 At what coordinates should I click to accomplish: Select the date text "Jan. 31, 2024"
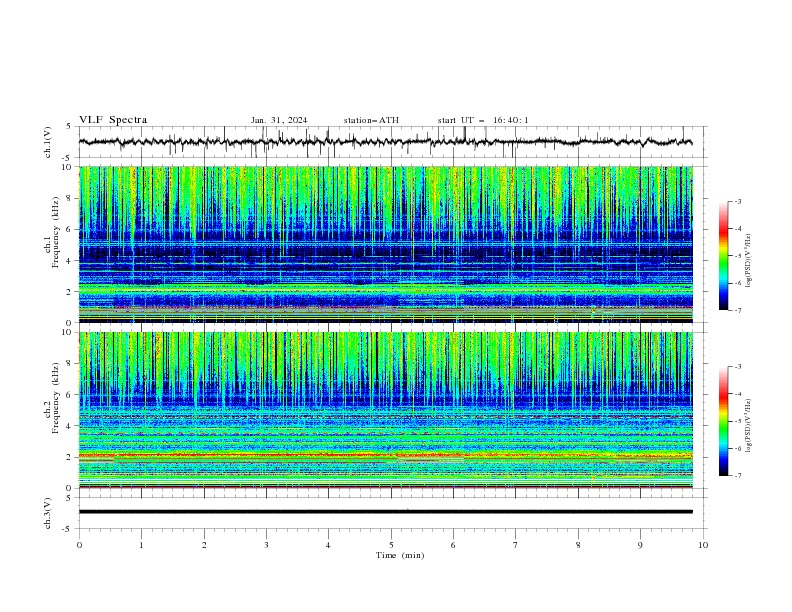pos(279,120)
